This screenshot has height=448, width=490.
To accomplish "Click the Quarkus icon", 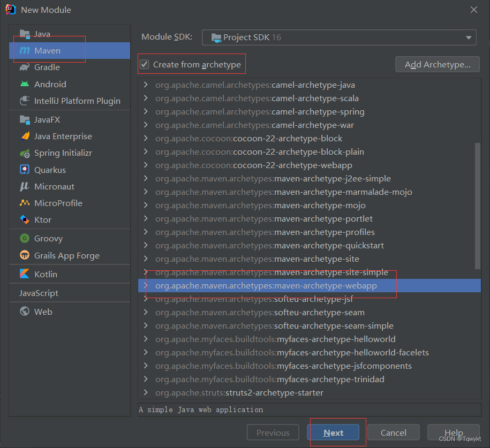I will (x=25, y=170).
